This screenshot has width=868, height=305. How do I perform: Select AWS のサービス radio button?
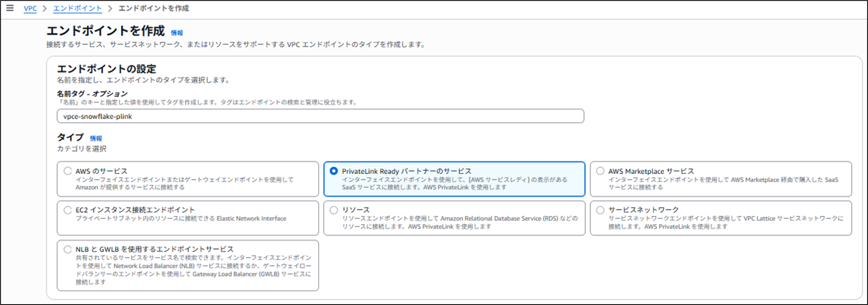click(68, 171)
